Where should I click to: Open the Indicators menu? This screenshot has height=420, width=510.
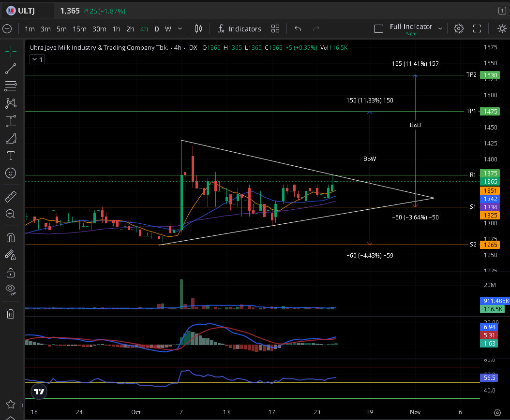239,29
